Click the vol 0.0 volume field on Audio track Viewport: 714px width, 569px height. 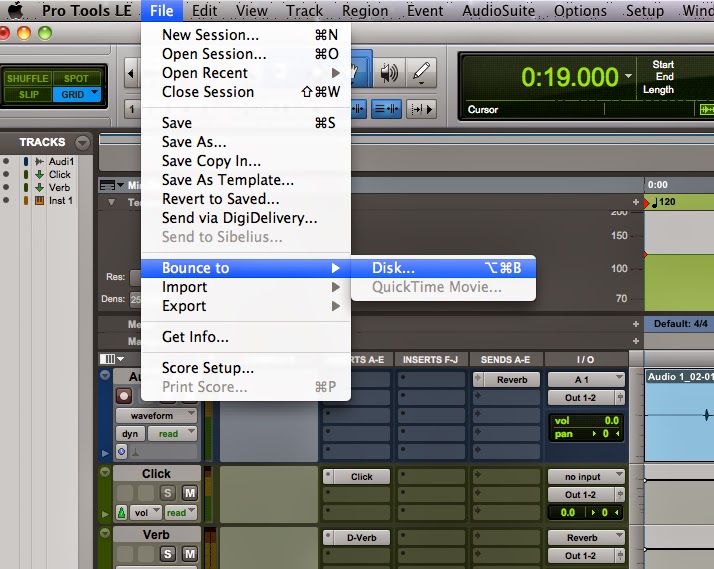pos(586,421)
